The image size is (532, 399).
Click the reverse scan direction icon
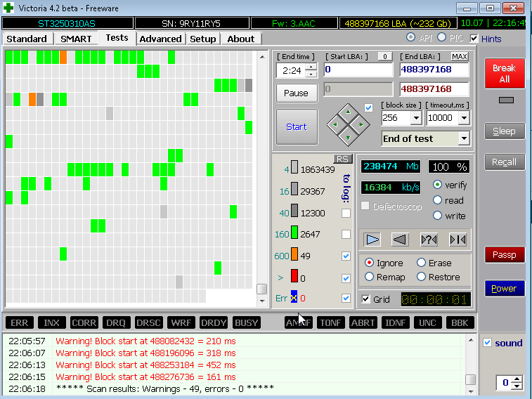click(x=400, y=240)
